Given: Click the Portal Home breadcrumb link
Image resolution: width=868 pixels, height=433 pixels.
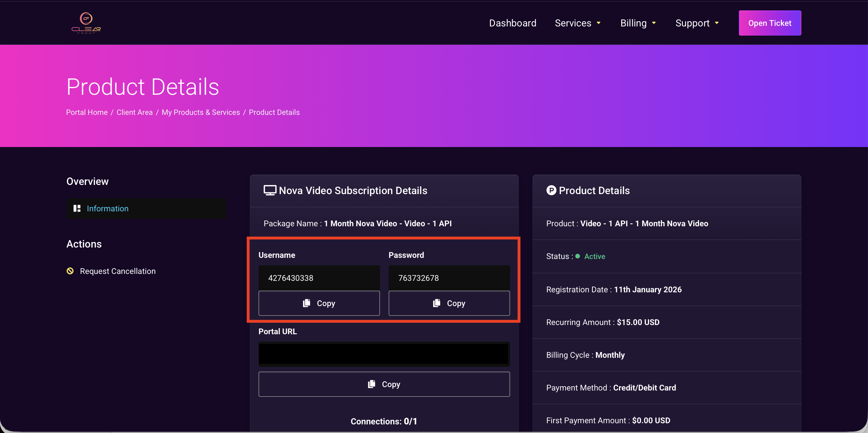Looking at the screenshot, I should coord(86,112).
